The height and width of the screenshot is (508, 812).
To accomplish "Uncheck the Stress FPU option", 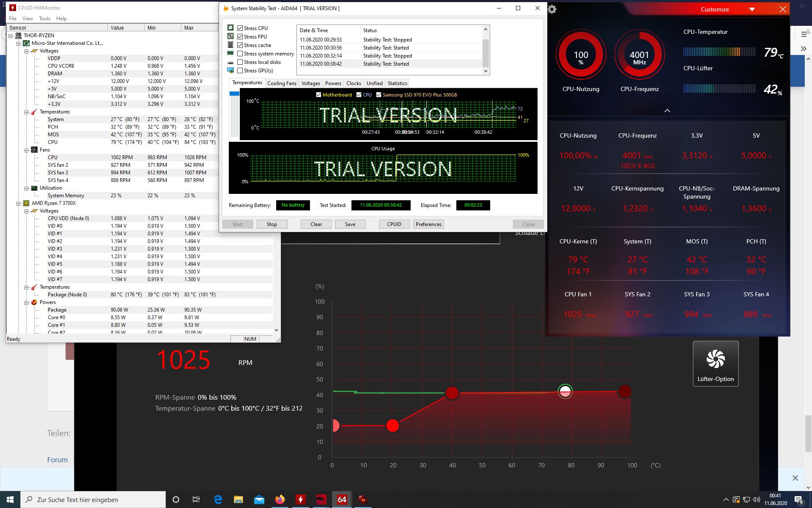I will point(240,37).
